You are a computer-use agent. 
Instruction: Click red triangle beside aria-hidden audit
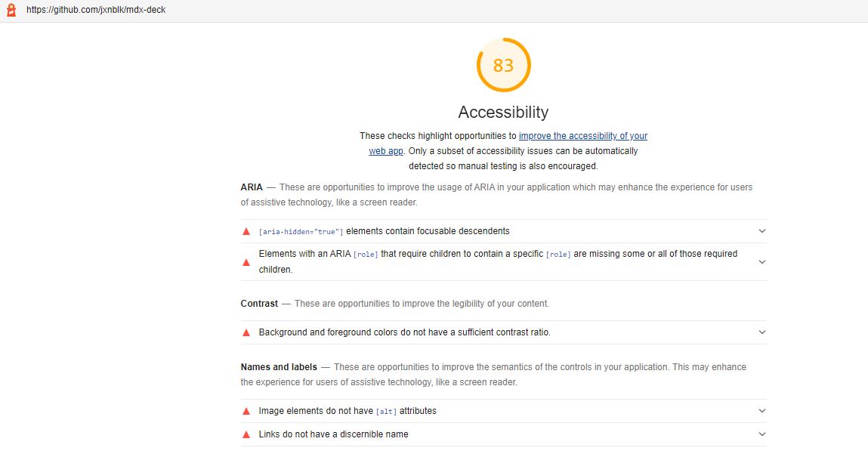pyautogui.click(x=246, y=231)
